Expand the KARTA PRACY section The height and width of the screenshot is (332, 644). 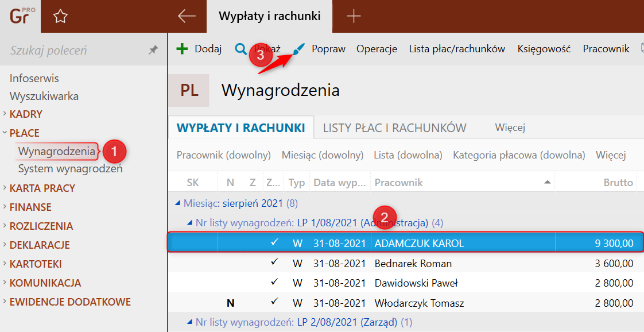[42, 188]
